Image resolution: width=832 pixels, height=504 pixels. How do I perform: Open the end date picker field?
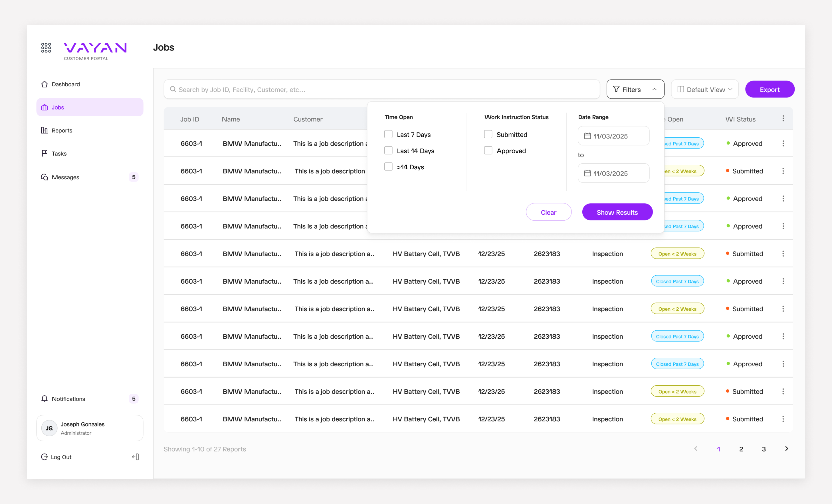tap(613, 173)
